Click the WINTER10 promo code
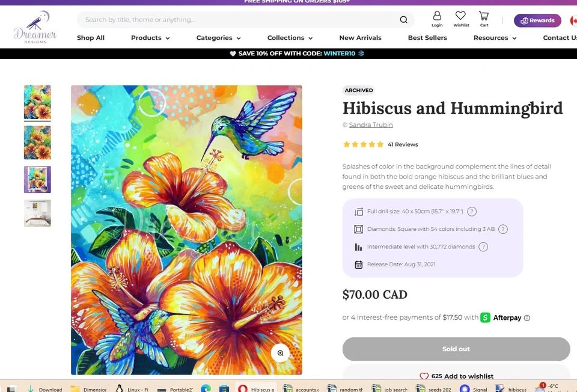The width and height of the screenshot is (577, 392). [339, 54]
